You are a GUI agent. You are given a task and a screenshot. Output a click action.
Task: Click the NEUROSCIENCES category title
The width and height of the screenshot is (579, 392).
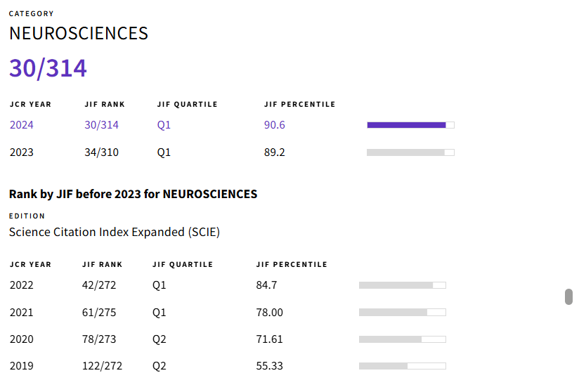pos(79,33)
